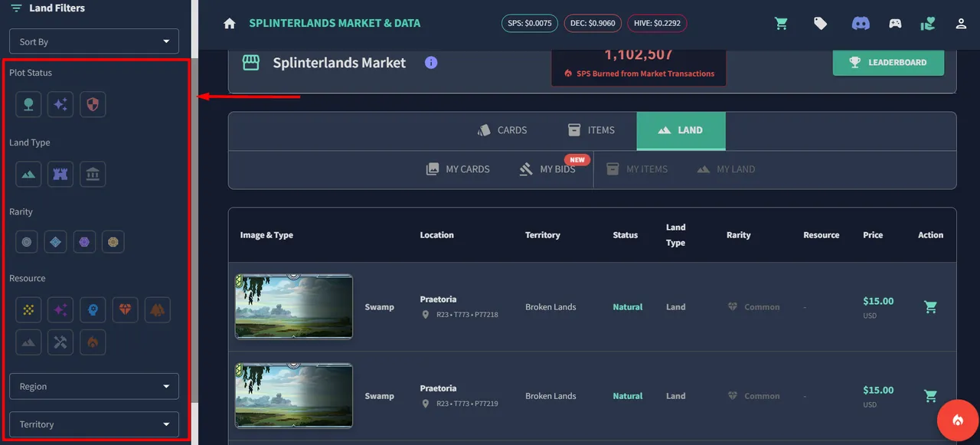Select the crossed hammers resource filter
This screenshot has width=980, height=445.
tap(60, 342)
